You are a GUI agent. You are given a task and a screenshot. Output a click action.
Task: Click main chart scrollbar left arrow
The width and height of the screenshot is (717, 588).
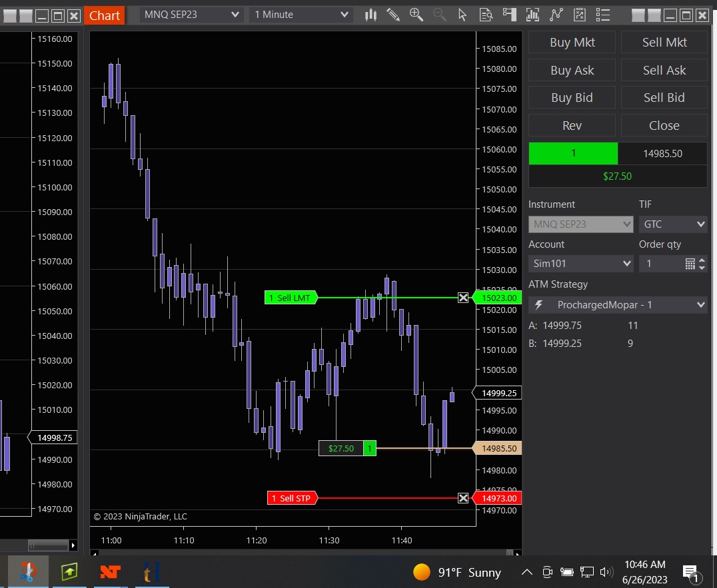coord(95,554)
